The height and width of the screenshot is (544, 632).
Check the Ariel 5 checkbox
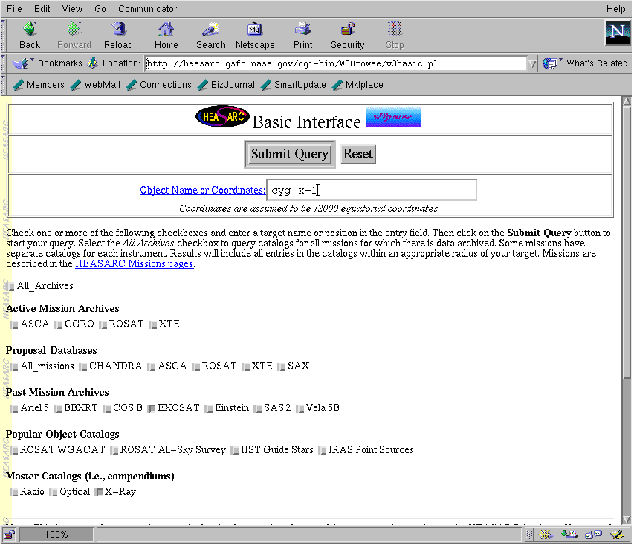point(14,408)
